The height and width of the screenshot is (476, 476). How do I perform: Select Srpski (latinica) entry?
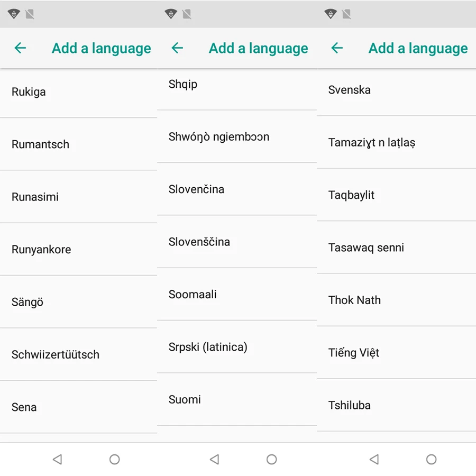click(x=237, y=346)
